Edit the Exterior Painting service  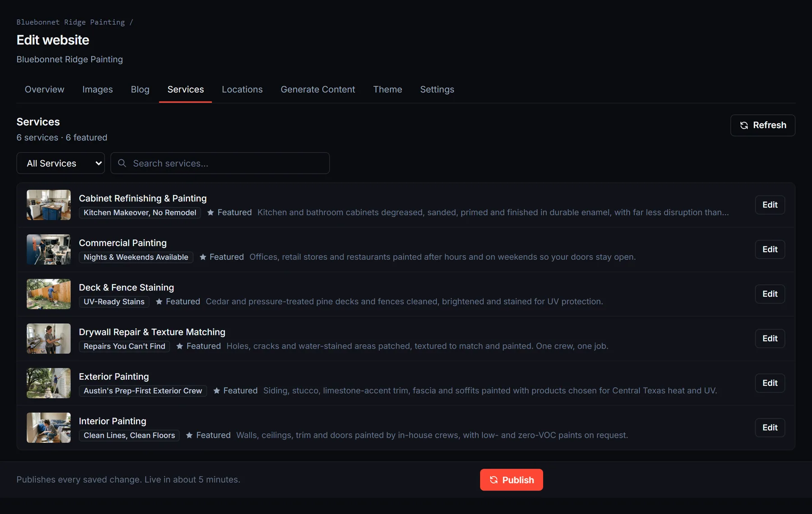point(770,383)
